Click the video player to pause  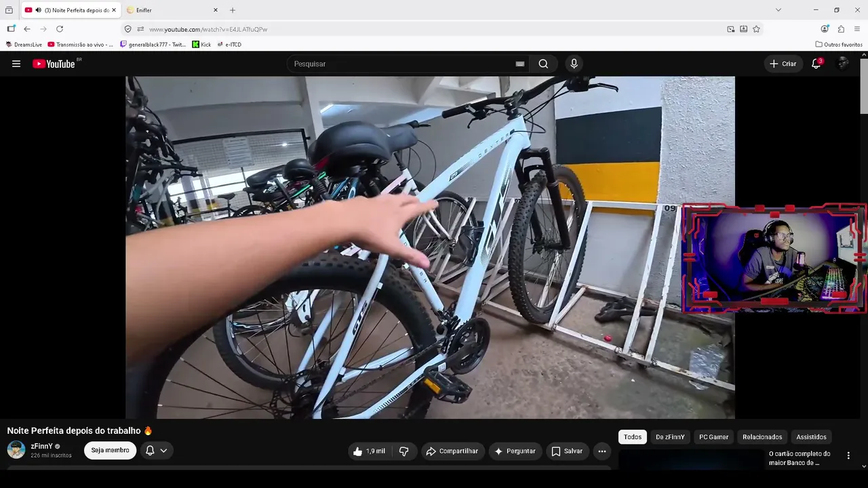click(430, 247)
